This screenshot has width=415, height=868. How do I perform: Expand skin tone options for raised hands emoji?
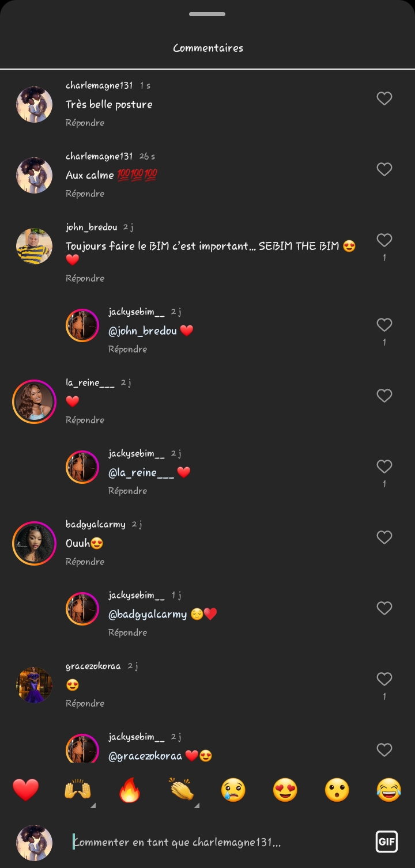coord(93,805)
